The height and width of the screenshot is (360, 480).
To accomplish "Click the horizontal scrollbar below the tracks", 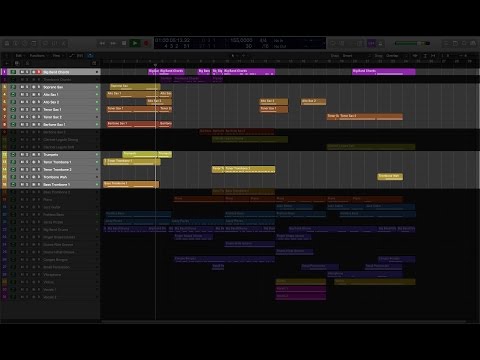I will coord(283,322).
